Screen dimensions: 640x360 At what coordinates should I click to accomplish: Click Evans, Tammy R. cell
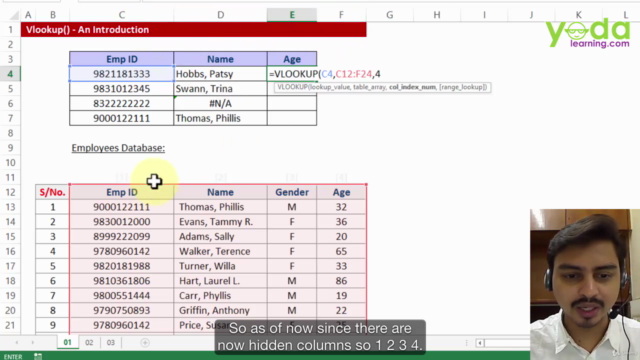pos(220,222)
